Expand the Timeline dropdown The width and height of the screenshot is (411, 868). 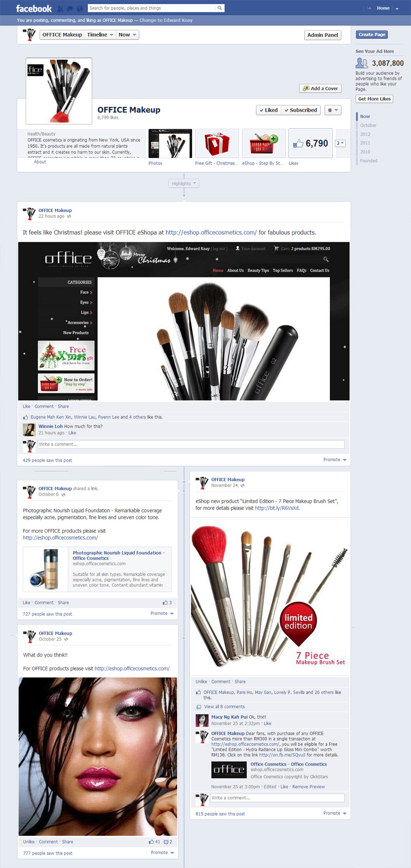point(100,35)
